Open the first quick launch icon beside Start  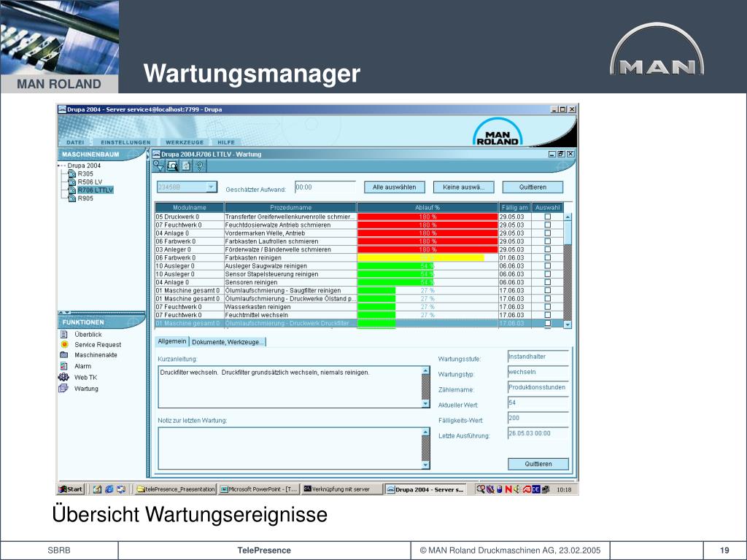[97, 489]
